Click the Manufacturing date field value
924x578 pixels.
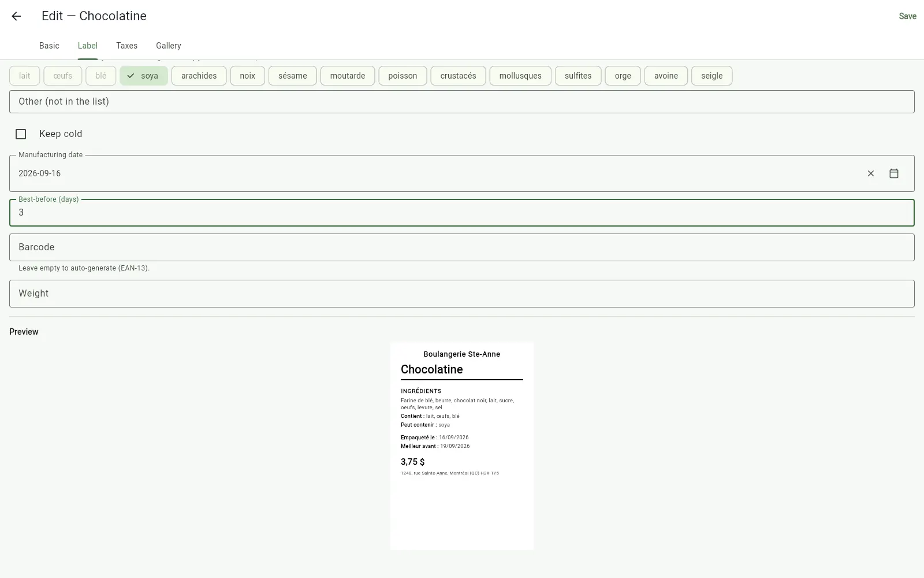tap(39, 173)
